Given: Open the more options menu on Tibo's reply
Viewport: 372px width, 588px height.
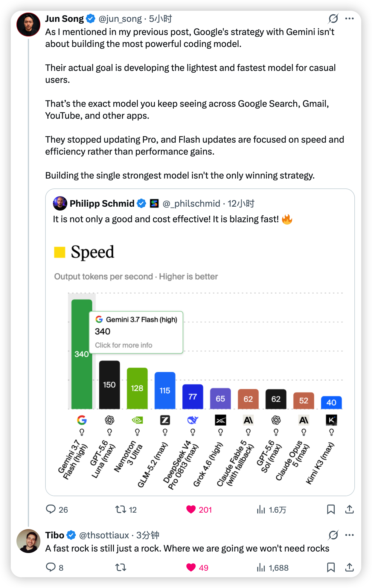Looking at the screenshot, I should (349, 535).
